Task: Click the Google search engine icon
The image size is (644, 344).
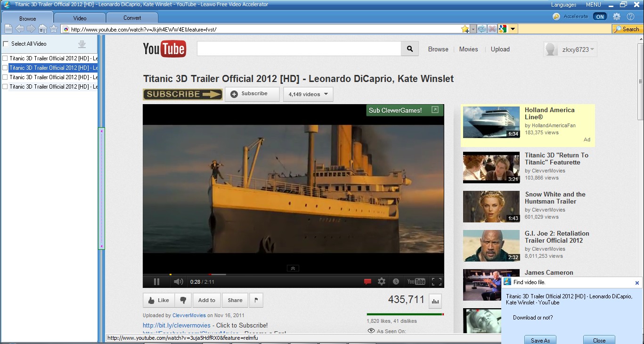Action: pos(503,29)
